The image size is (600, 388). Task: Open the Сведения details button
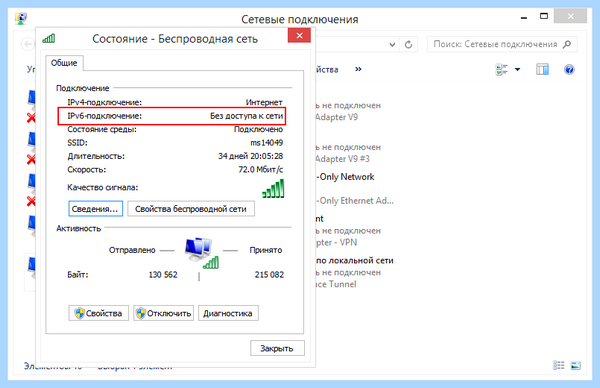[96, 209]
